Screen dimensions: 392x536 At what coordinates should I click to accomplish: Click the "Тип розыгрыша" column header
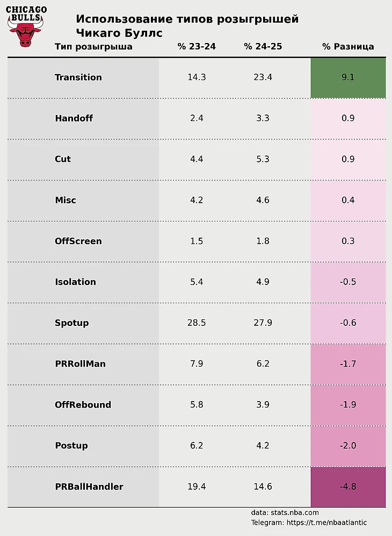[x=93, y=47]
